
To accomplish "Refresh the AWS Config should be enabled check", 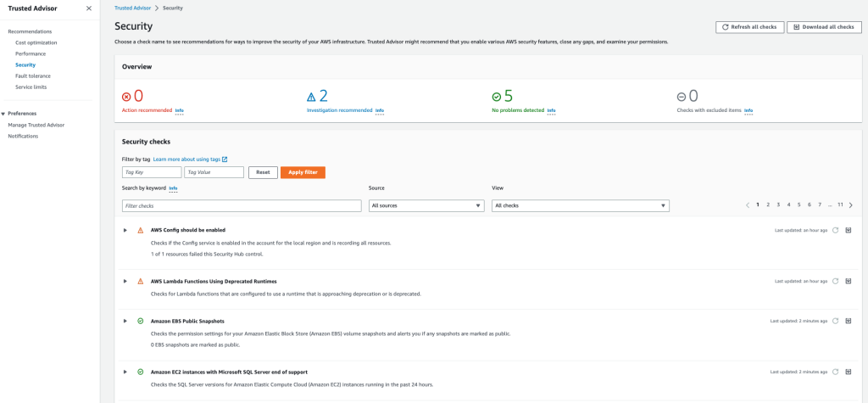I will coord(835,230).
